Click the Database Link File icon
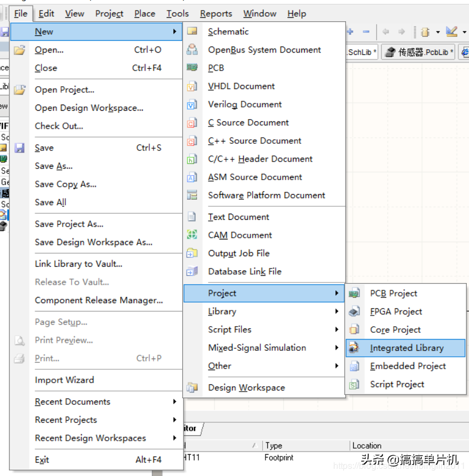This screenshot has width=469, height=476. (x=192, y=271)
